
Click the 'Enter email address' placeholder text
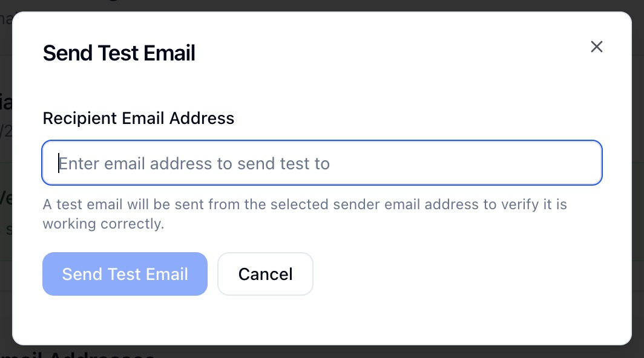pos(194,163)
